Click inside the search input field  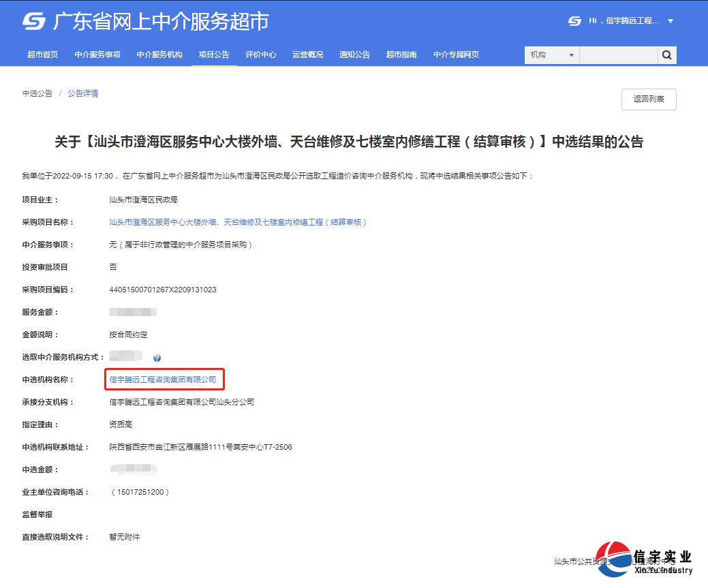[x=619, y=55]
